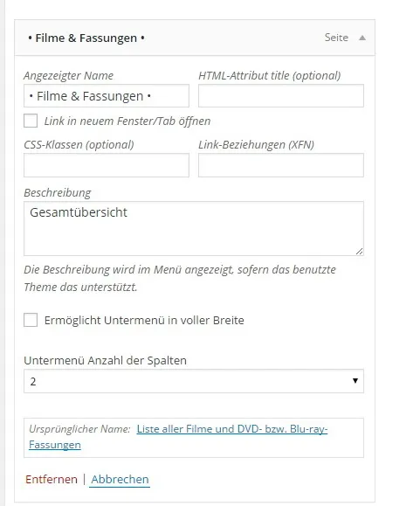Image resolution: width=420 pixels, height=506 pixels.
Task: Click the CSS-Klassen optional input field
Action: point(107,165)
